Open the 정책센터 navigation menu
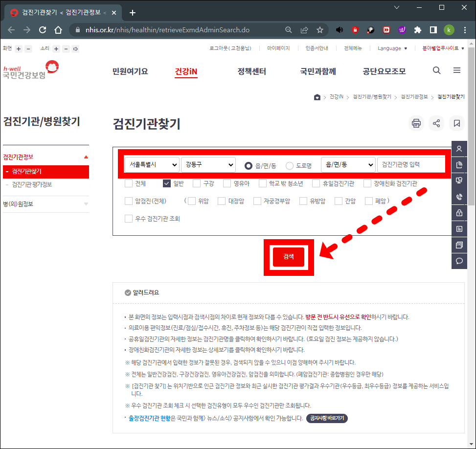This screenshot has height=449, width=476. click(251, 71)
